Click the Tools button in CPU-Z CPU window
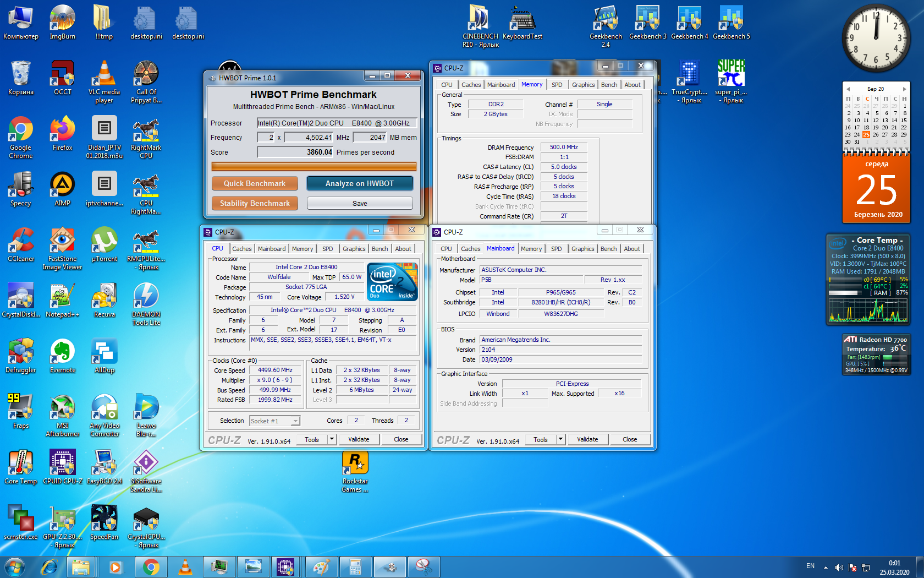 (312, 439)
